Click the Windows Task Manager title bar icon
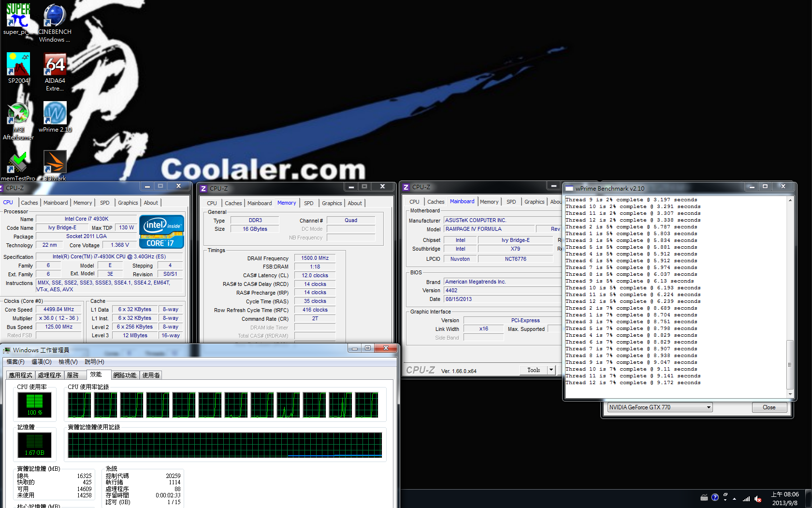 (x=7, y=350)
